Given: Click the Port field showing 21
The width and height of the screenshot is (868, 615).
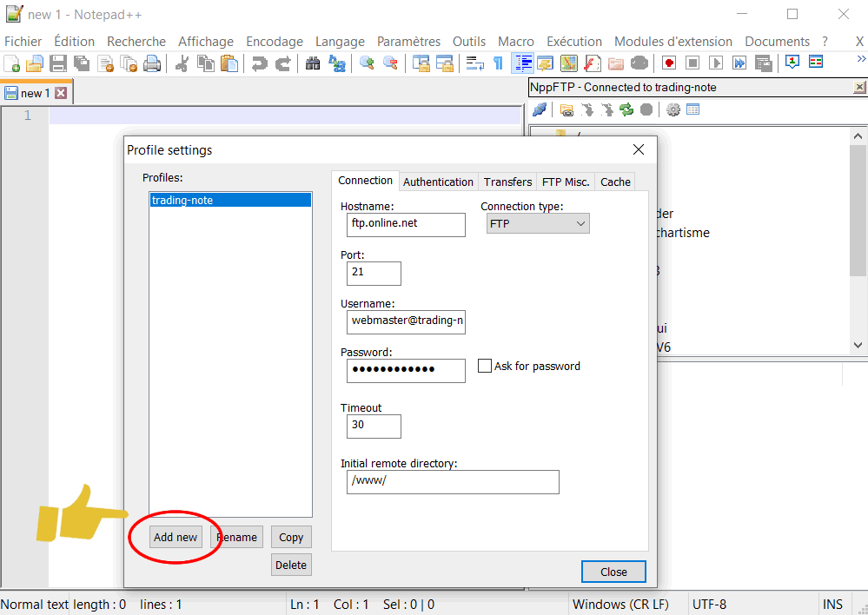Looking at the screenshot, I should tap(374, 274).
